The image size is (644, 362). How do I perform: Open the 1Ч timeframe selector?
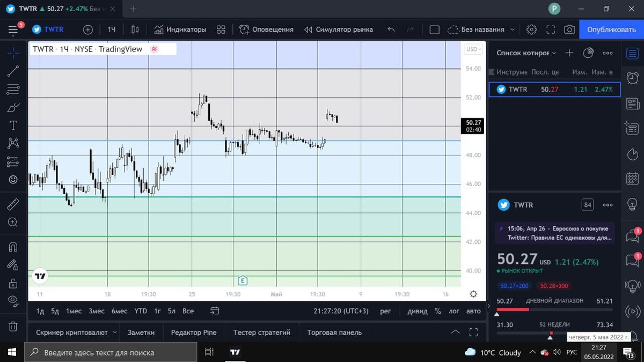[x=111, y=29]
